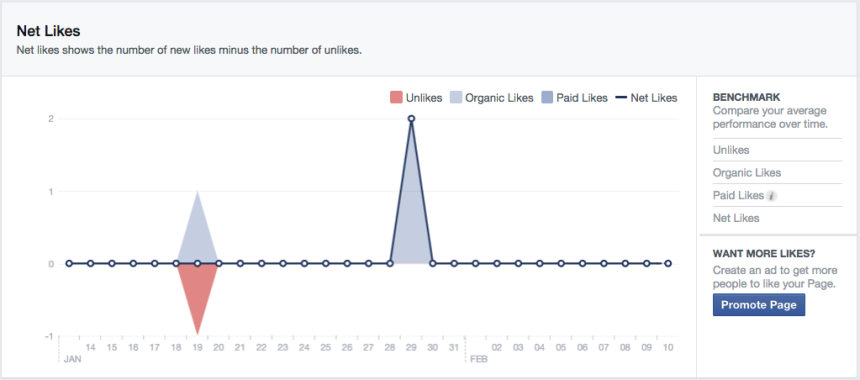Viewport: 860px width, 380px height.
Task: Select the last data point at Feb 10
Action: [x=667, y=263]
